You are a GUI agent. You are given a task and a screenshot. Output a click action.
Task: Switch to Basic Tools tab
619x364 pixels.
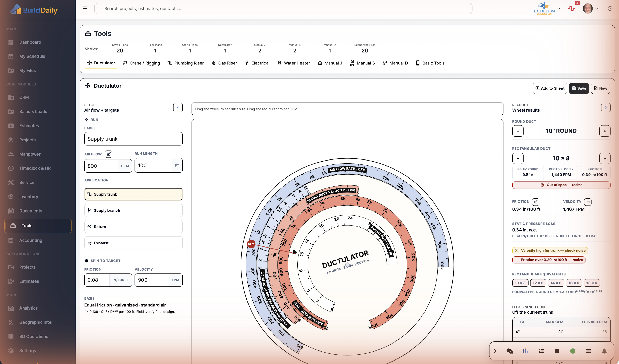pos(430,63)
